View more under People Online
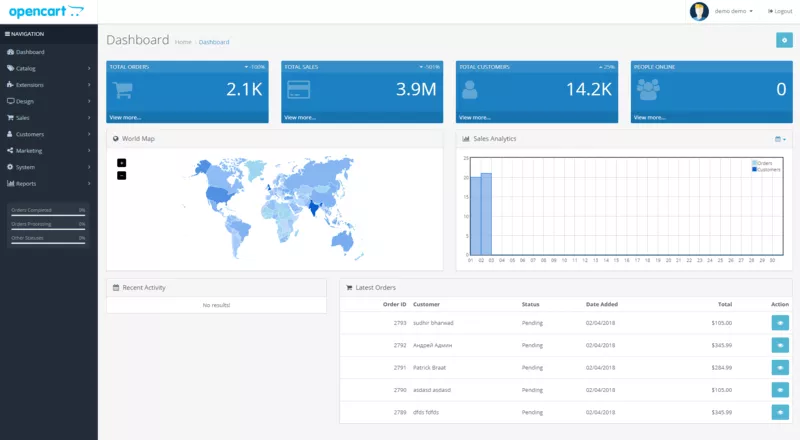 click(649, 117)
